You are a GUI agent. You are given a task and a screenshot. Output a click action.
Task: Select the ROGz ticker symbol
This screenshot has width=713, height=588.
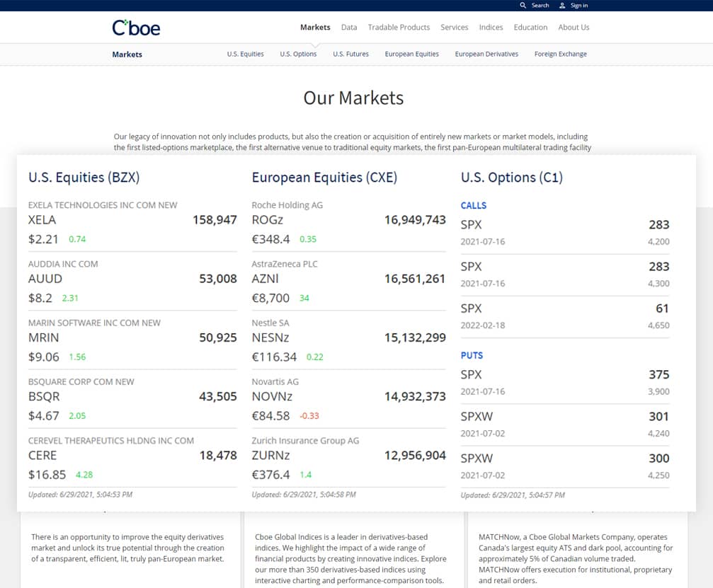[x=268, y=220]
